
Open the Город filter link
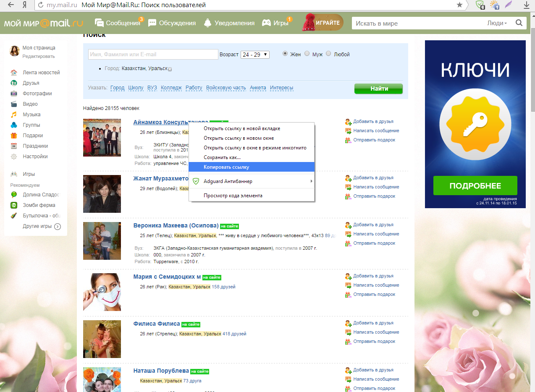point(118,88)
